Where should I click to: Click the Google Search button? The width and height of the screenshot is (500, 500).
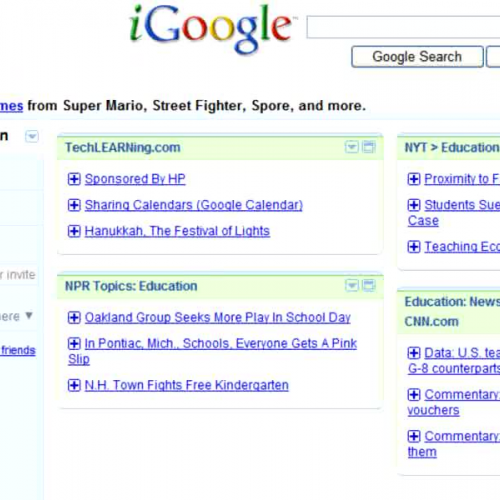tap(417, 57)
